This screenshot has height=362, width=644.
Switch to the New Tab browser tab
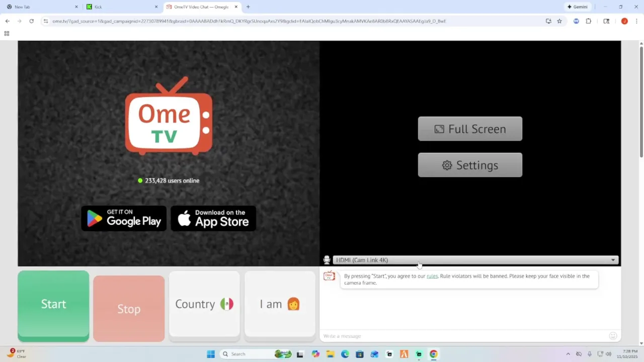[x=42, y=7]
